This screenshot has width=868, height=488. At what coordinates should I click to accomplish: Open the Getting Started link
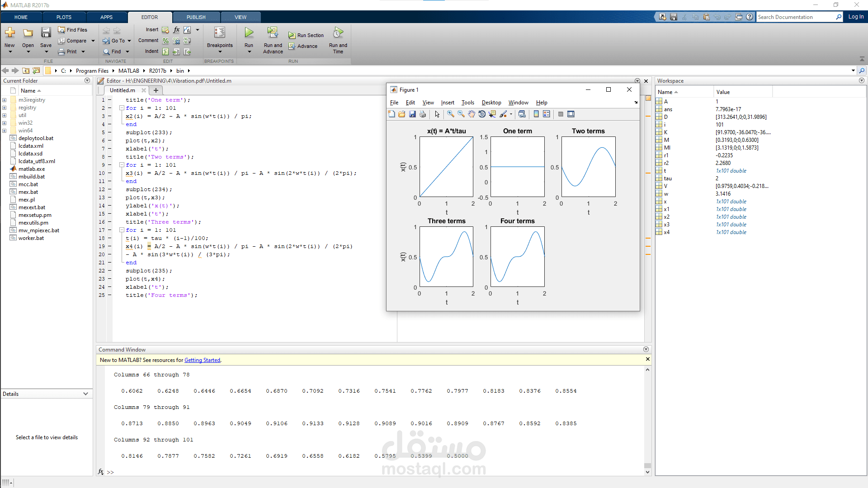[x=202, y=360]
